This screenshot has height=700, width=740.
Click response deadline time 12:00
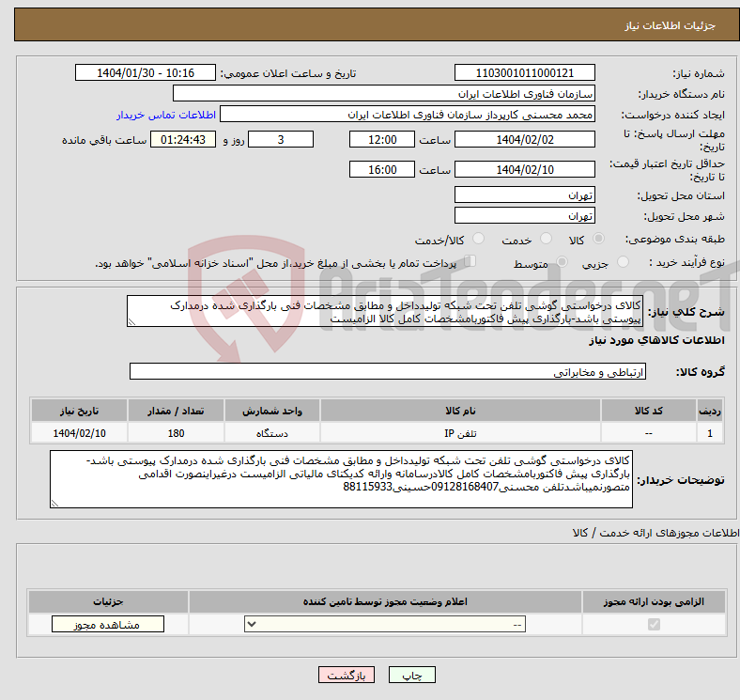pos(382,139)
